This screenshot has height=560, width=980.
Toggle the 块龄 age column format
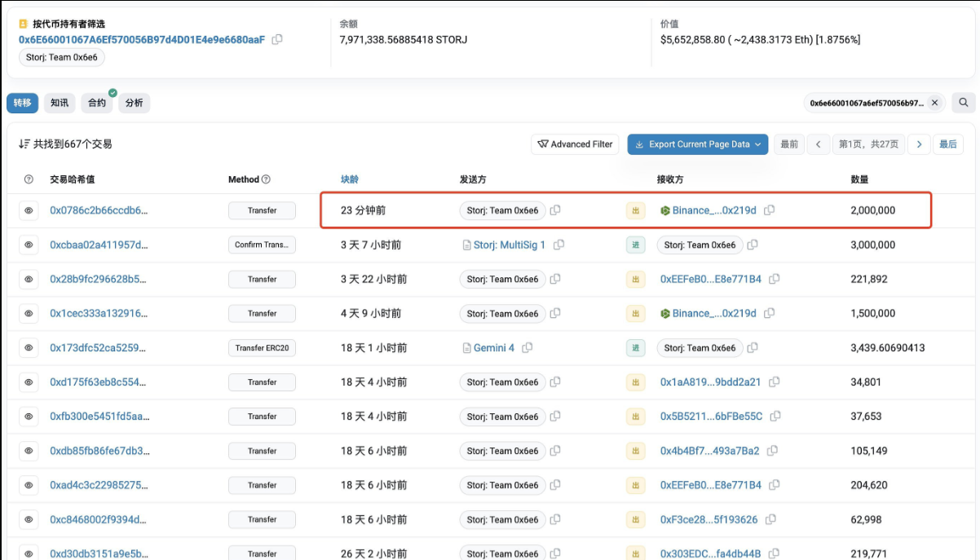click(x=349, y=179)
